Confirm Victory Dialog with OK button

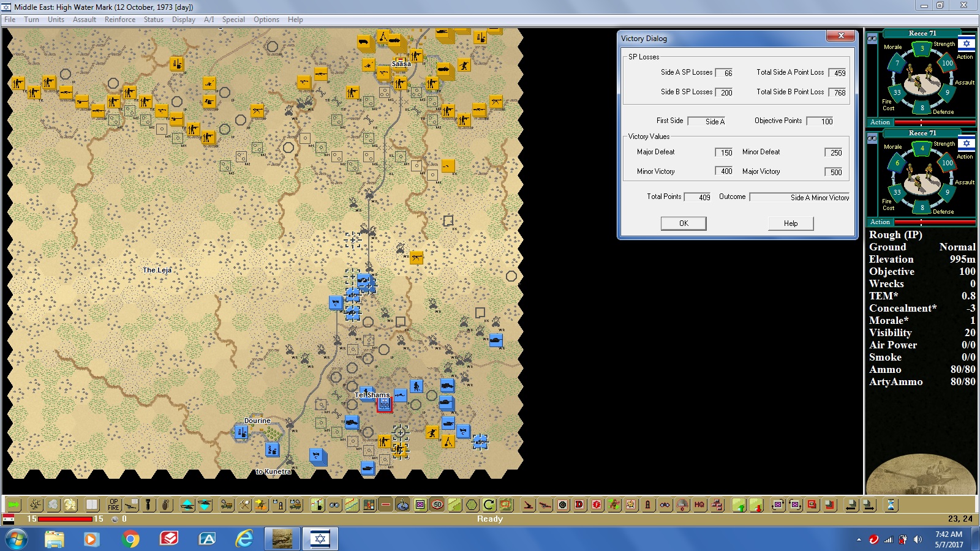(x=684, y=223)
